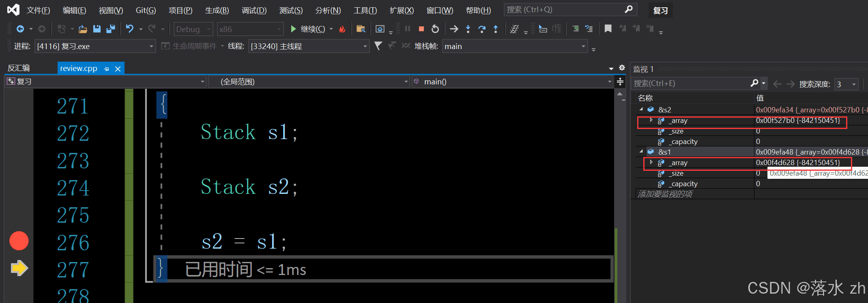This screenshot has width=868, height=303.
Task: Open the 窗口(W) menu
Action: pyautogui.click(x=440, y=10)
